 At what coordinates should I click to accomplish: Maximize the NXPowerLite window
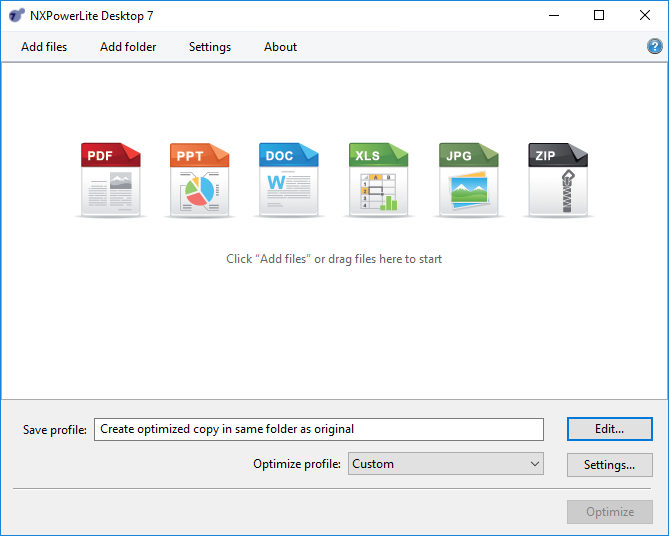599,15
